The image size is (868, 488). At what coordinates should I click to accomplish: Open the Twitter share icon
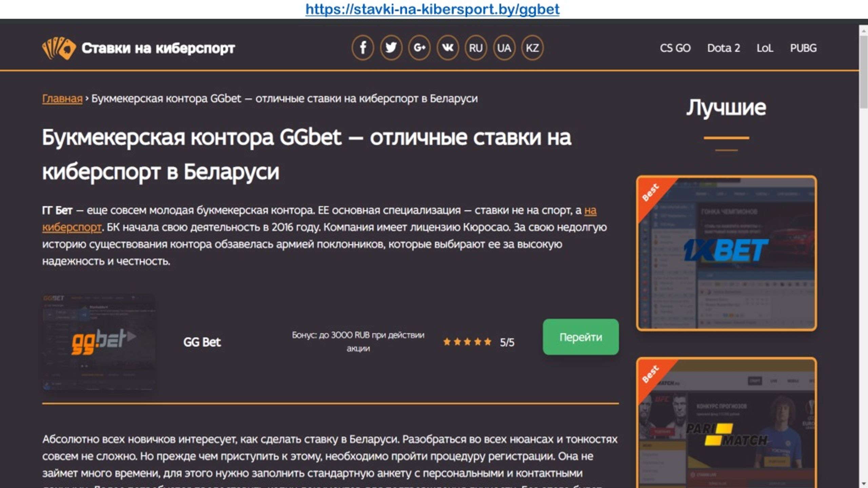coord(391,48)
